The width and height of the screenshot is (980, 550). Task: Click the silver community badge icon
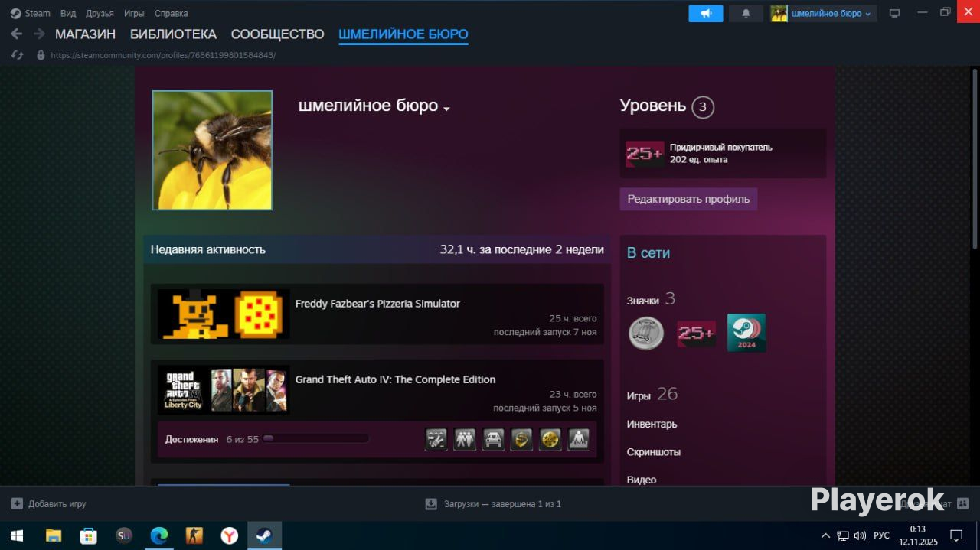coord(646,334)
